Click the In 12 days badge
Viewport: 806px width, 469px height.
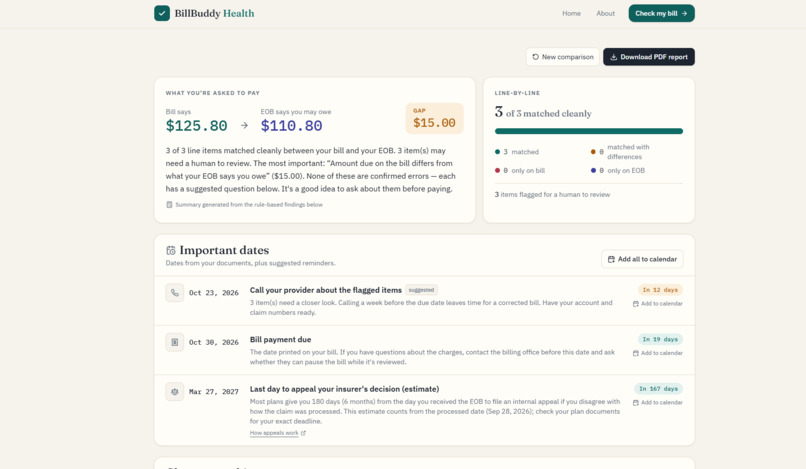(660, 290)
